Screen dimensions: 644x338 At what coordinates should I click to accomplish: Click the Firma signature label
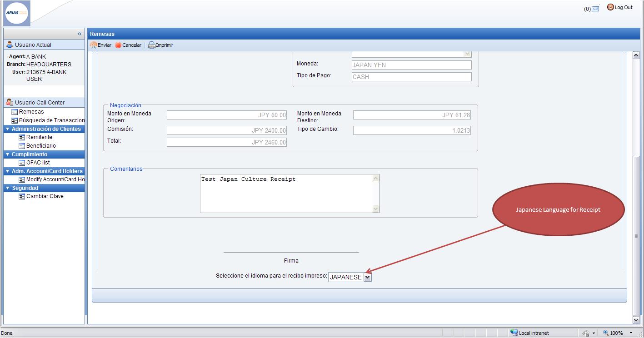point(291,261)
